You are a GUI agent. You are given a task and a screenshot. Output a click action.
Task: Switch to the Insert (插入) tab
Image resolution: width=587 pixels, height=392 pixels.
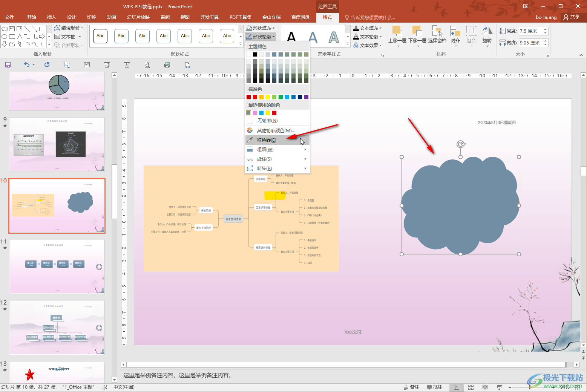click(51, 17)
